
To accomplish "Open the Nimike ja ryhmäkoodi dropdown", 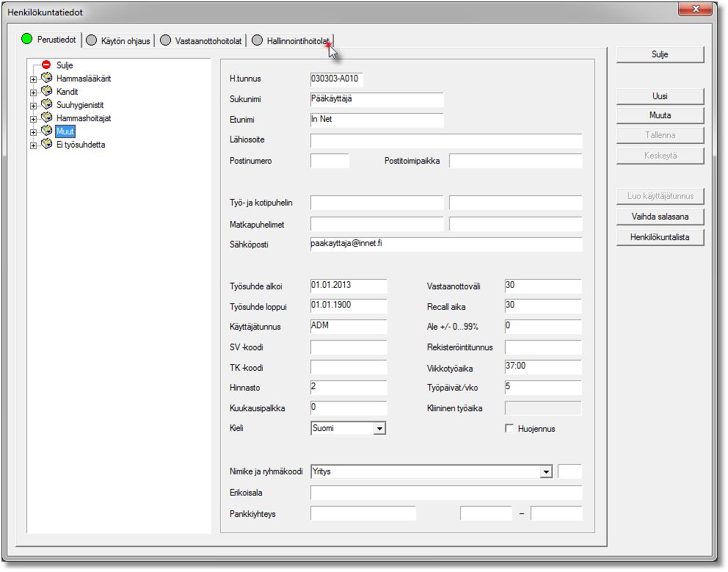I will (x=546, y=472).
